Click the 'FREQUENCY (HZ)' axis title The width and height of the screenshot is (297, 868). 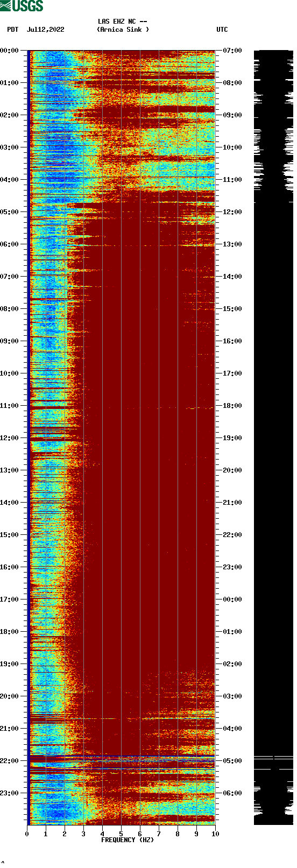[128, 840]
